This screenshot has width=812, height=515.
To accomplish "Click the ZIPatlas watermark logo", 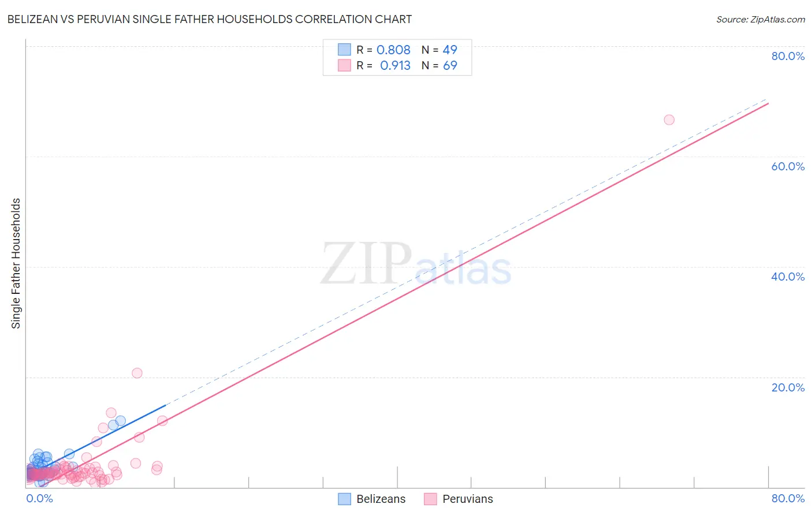I will pos(416,264).
